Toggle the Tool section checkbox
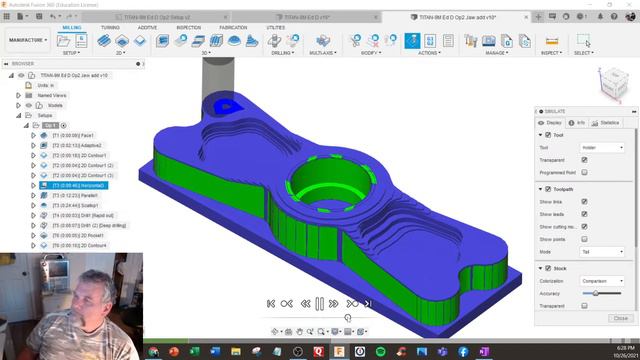 tap(548, 135)
